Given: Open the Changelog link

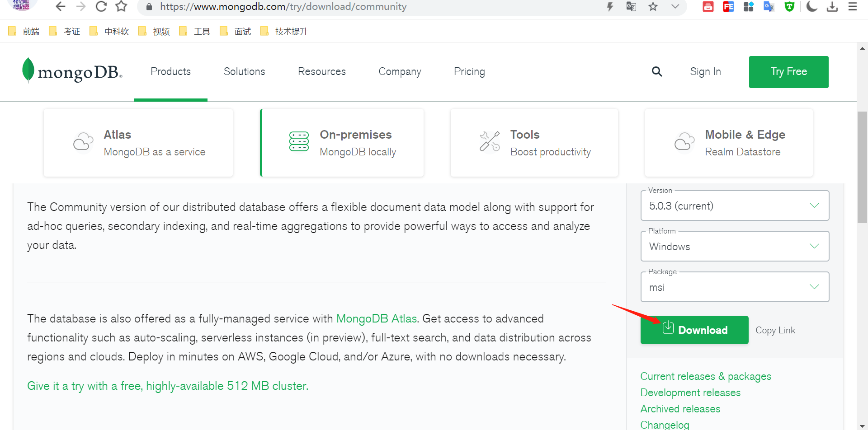Looking at the screenshot, I should 665,425.
